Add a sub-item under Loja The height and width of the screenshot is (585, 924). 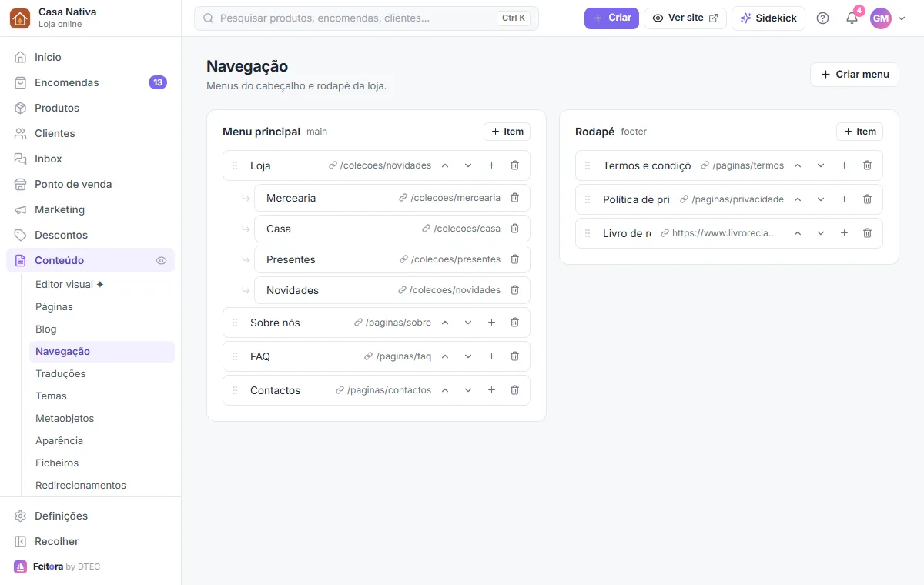coord(491,165)
